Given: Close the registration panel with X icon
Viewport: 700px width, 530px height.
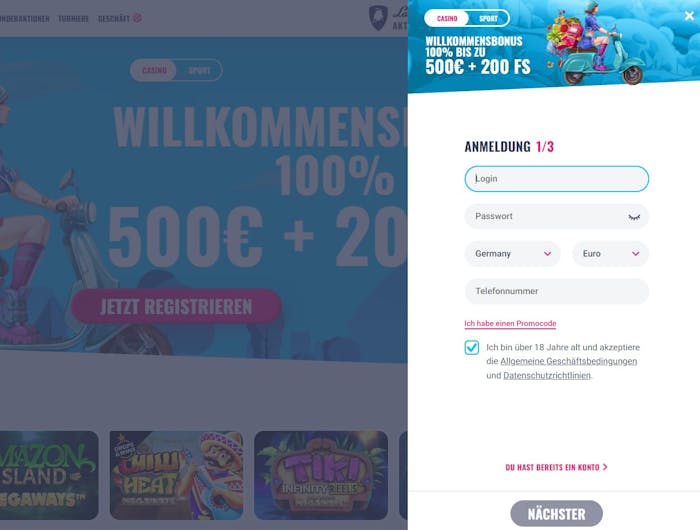Looking at the screenshot, I should click(689, 16).
